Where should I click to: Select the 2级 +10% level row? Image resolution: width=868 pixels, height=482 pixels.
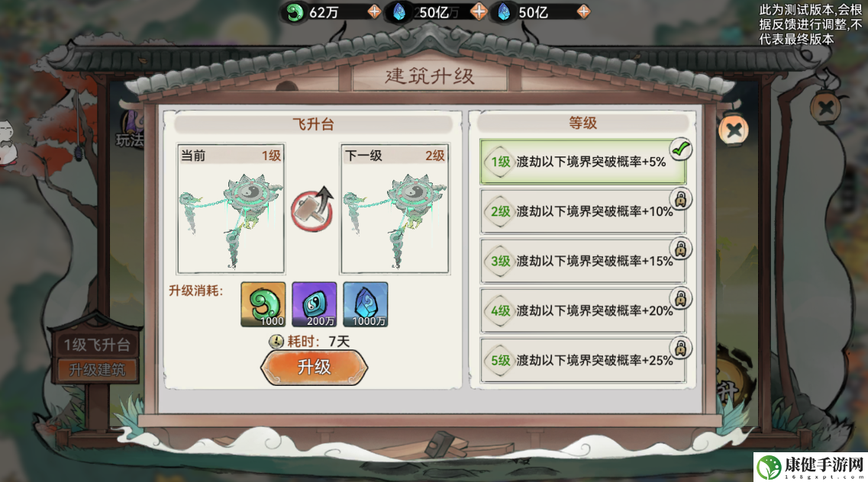pos(583,211)
